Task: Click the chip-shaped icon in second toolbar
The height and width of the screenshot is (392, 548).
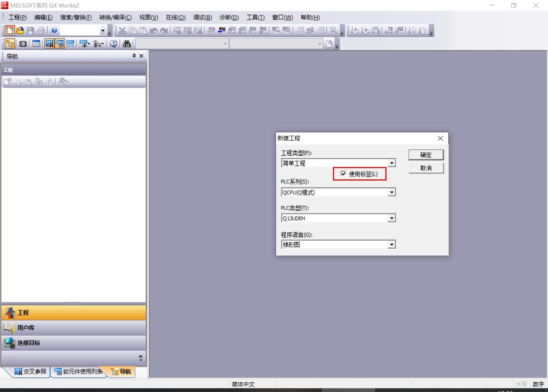Action: (x=23, y=44)
